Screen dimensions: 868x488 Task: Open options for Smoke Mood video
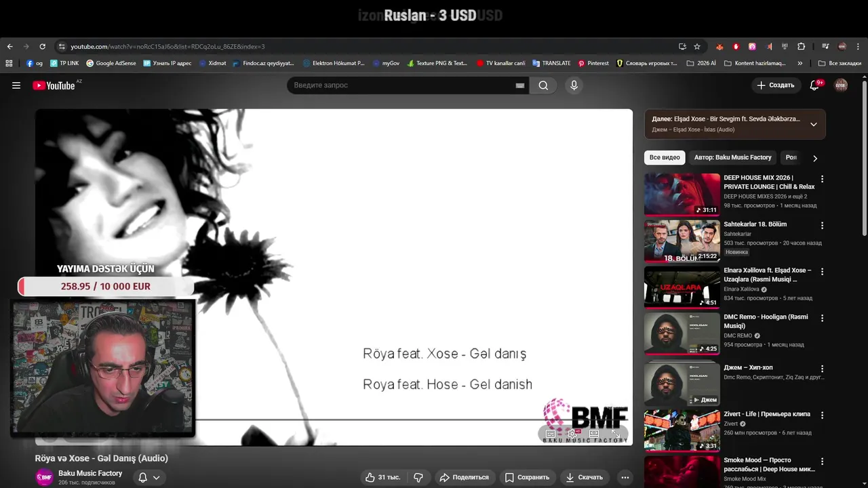822,461
